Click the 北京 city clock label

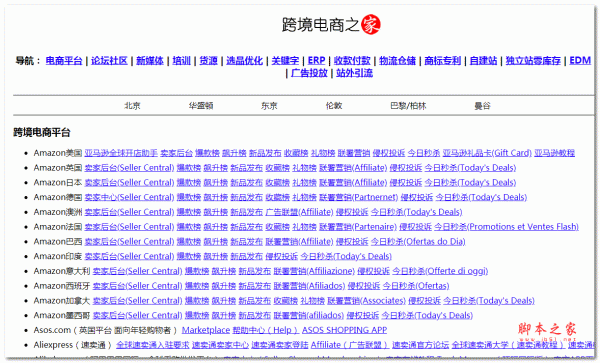tap(132, 106)
